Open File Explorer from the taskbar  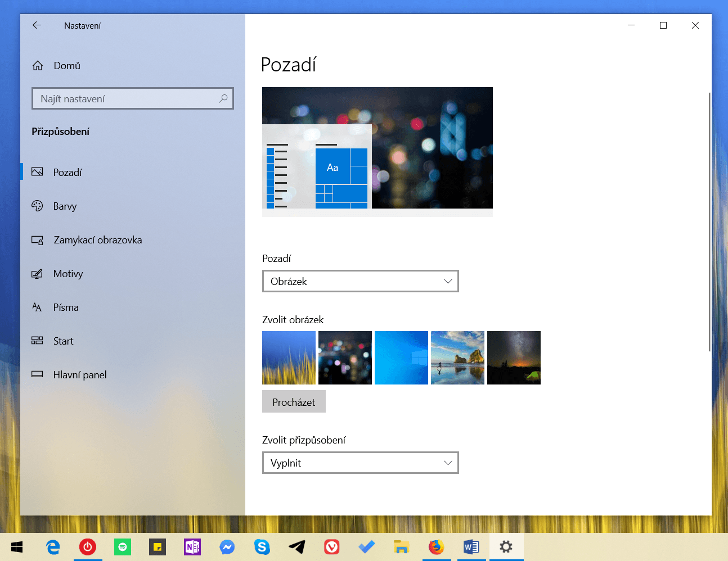[x=401, y=547]
